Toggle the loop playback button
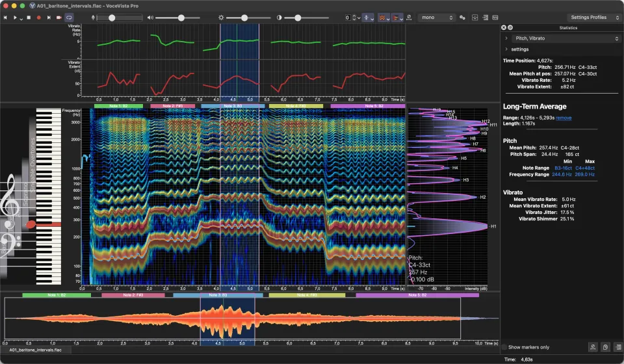 tap(69, 18)
